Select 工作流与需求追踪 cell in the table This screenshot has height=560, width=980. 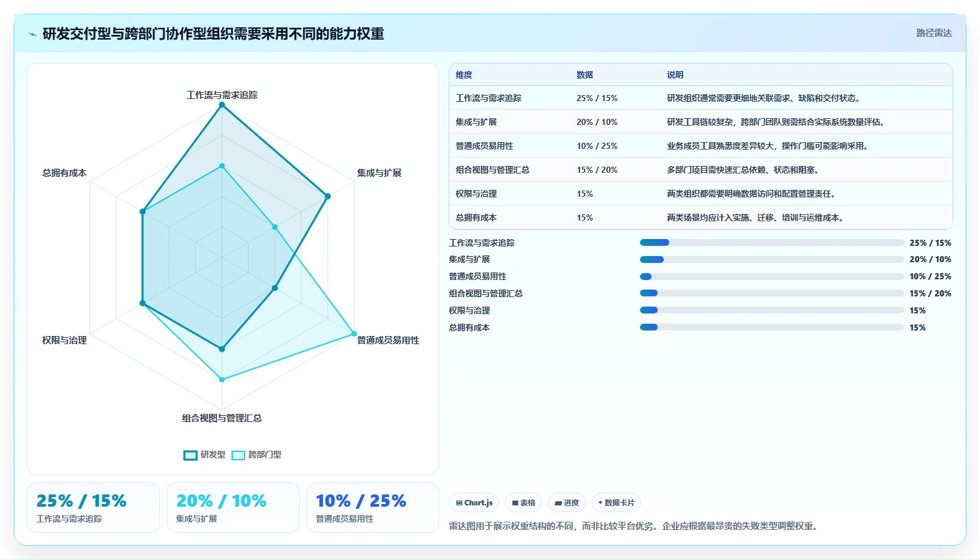coord(488,98)
